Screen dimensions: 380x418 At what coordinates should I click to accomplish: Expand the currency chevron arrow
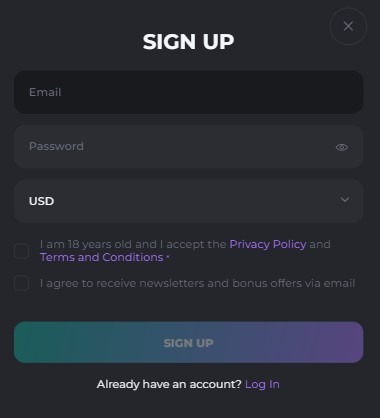coord(345,199)
